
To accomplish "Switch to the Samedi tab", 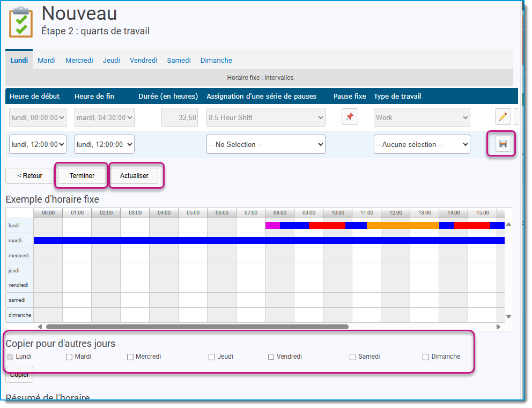I will coord(179,60).
